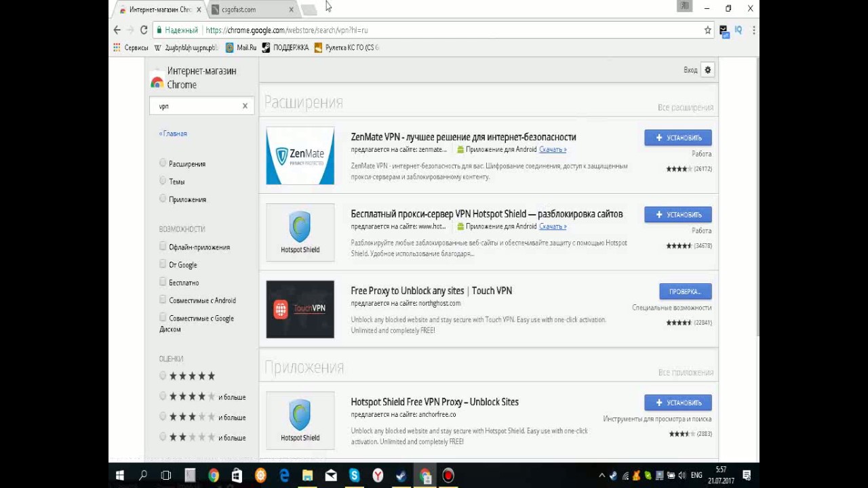Click the page vertical scrollbar
Image resolution: width=868 pixels, height=488 pixels.
(757, 197)
